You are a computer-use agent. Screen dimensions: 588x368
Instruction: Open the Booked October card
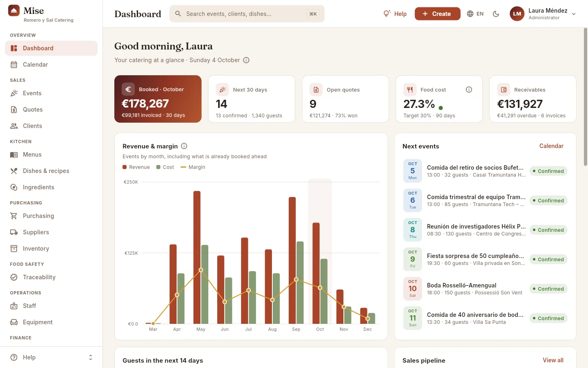coord(158,99)
